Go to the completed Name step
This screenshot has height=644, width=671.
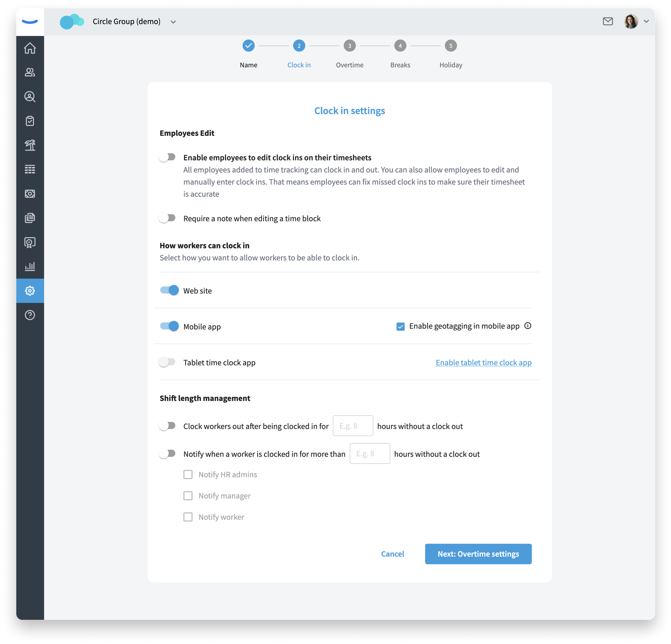coord(248,46)
